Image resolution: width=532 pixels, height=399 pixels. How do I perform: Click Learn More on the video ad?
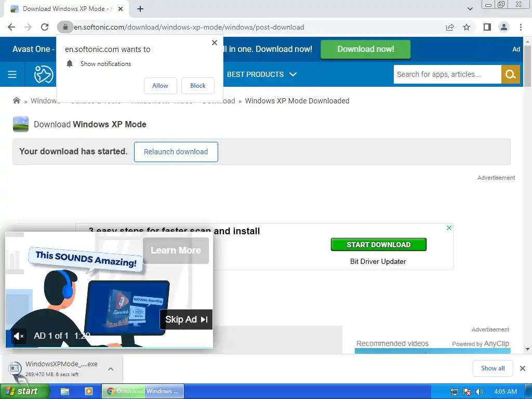pyautogui.click(x=176, y=250)
